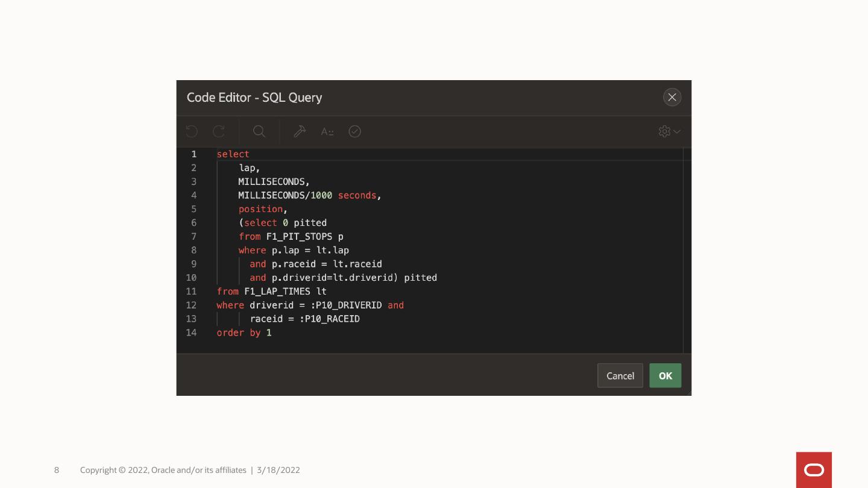Validate the SQL with the checkmark icon

point(355,131)
